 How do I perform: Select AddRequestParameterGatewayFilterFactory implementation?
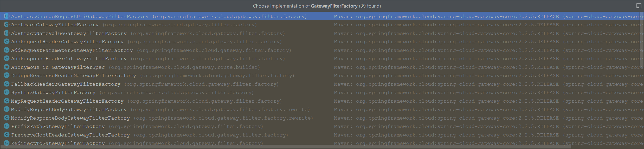(321, 50)
